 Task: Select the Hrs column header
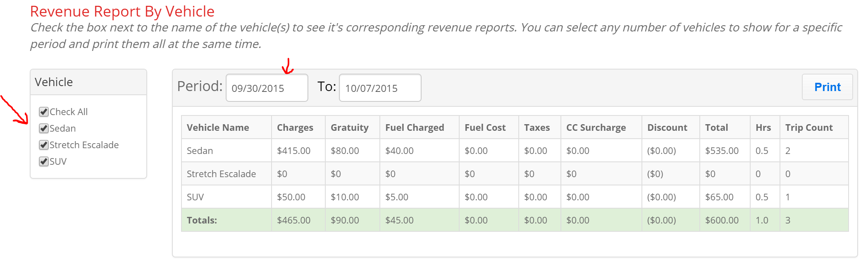click(x=763, y=127)
